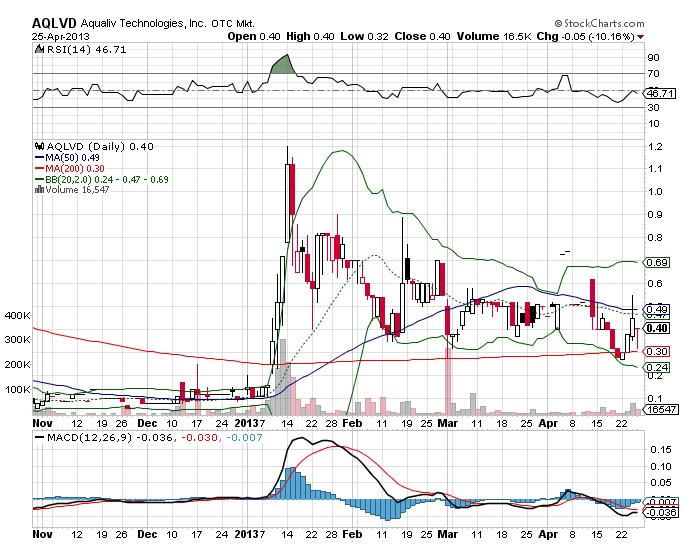Click the black MACD line marker in legend

[x=39, y=437]
